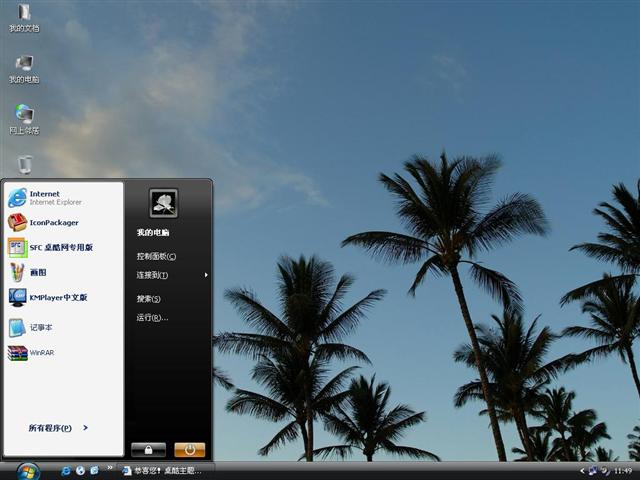Click the second Quick Launch globe icon
Viewport: 640px width, 480px height.
[80, 471]
